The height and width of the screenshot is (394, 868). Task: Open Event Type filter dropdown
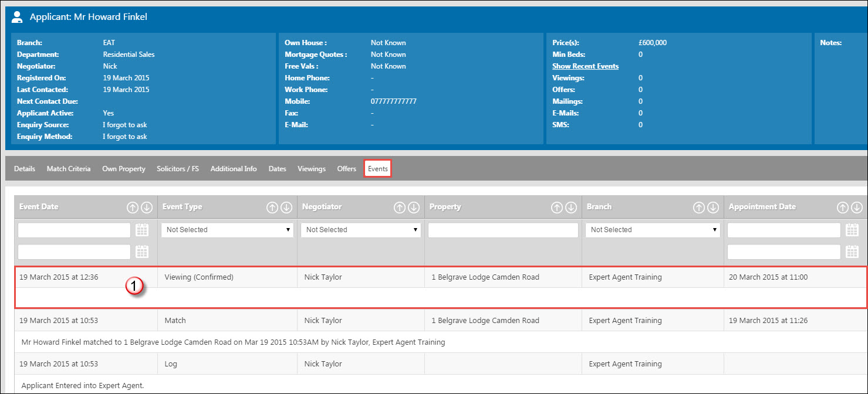(x=228, y=230)
